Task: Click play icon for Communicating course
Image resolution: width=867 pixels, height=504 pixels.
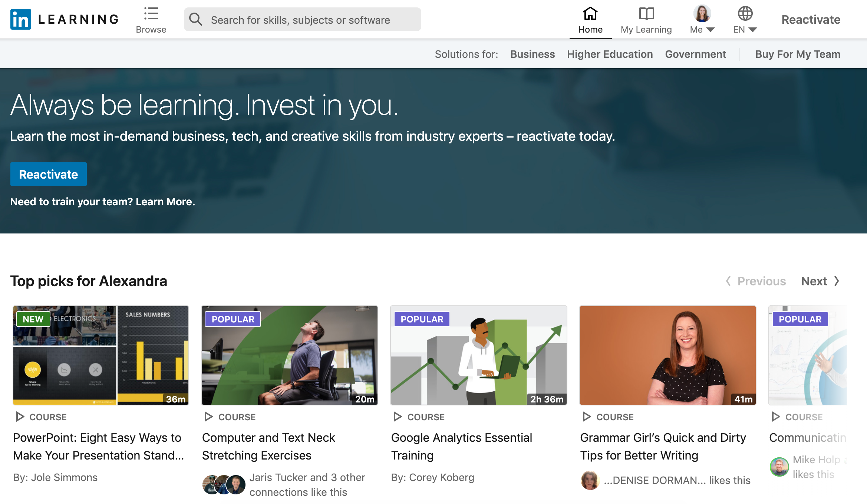Action: pyautogui.click(x=776, y=417)
